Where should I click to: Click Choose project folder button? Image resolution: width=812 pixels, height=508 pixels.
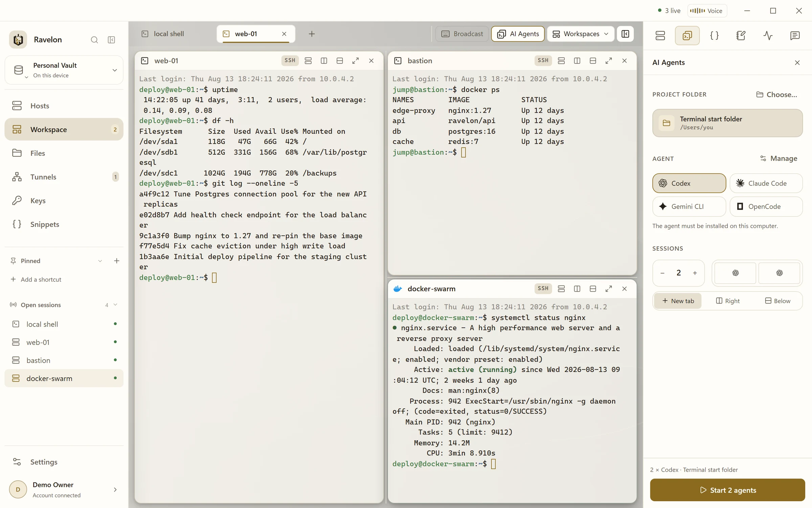point(776,94)
